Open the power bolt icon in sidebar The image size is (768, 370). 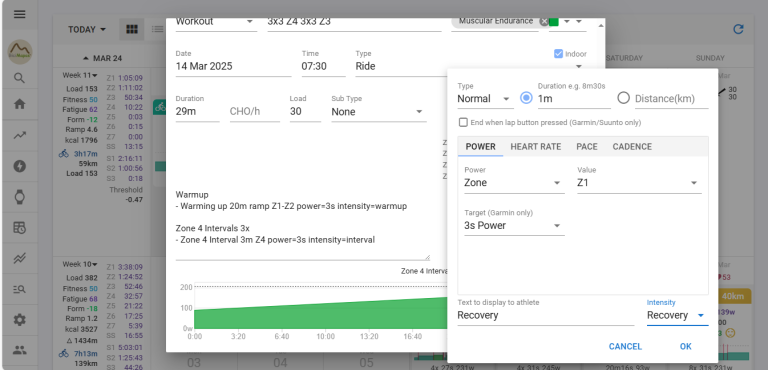(20, 166)
